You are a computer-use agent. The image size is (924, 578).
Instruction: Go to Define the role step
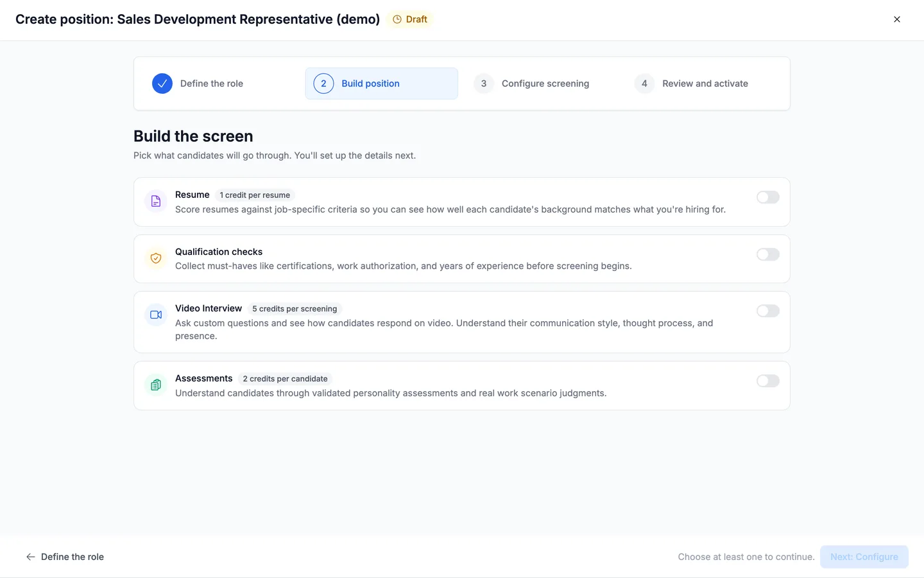tap(221, 83)
